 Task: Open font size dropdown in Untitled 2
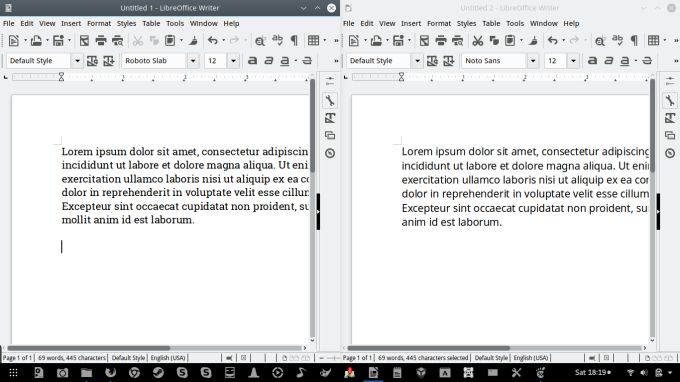click(x=573, y=61)
